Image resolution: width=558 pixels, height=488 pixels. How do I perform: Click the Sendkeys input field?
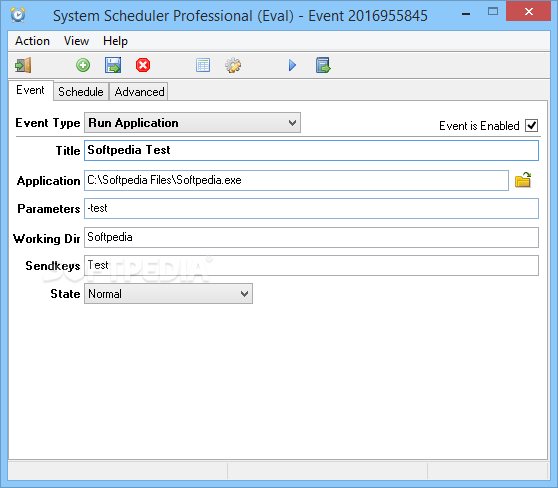point(311,266)
